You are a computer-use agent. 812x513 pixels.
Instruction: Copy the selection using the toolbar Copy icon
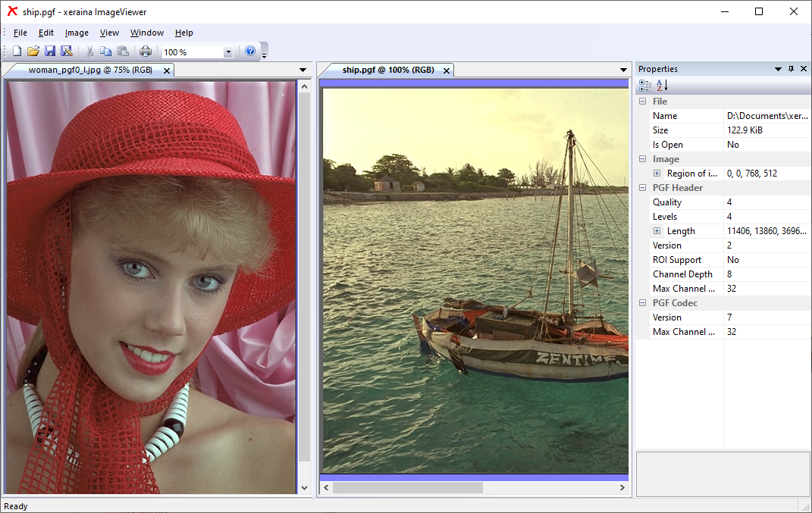click(x=105, y=52)
